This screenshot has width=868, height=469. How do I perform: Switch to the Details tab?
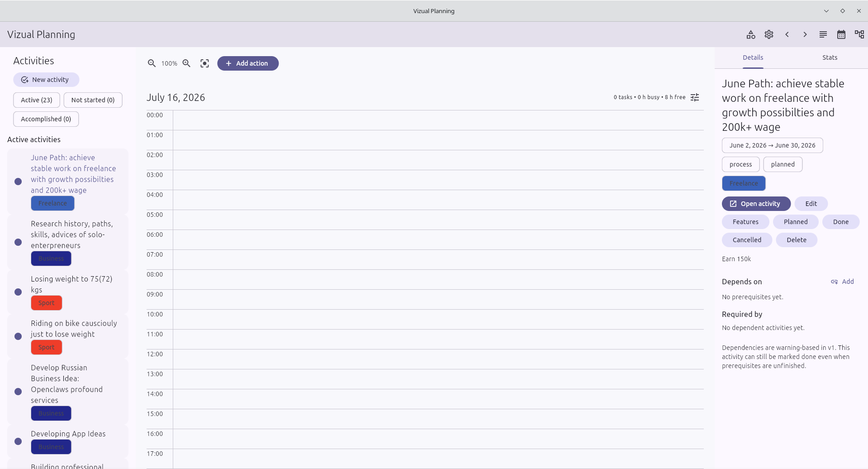pyautogui.click(x=753, y=57)
